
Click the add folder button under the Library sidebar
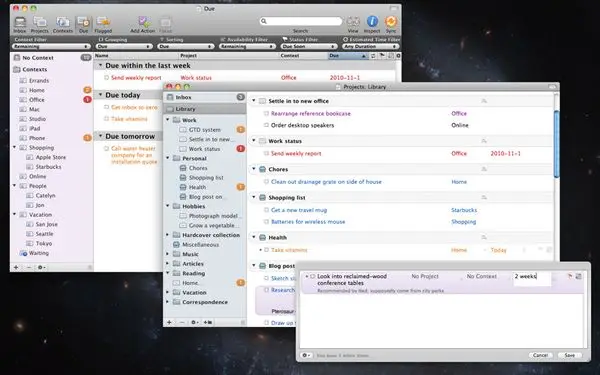tap(208, 323)
